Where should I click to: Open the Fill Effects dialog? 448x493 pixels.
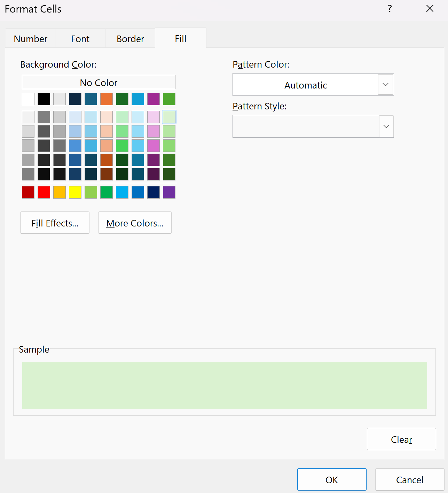point(55,223)
